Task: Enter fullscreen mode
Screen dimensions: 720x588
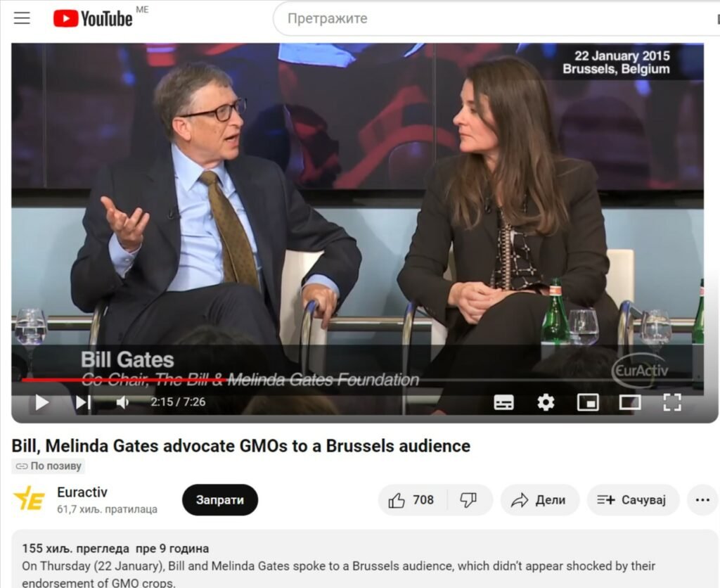Action: (672, 403)
